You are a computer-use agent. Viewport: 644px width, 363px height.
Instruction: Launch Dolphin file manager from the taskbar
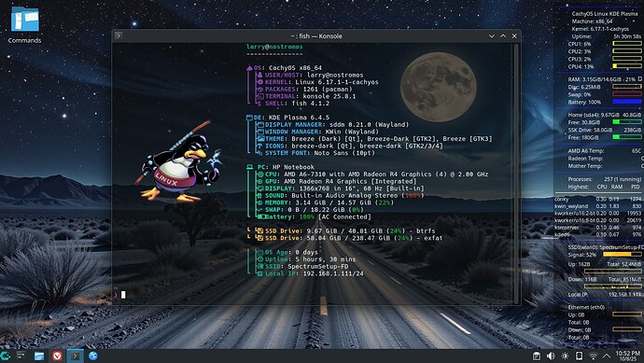[39, 356]
